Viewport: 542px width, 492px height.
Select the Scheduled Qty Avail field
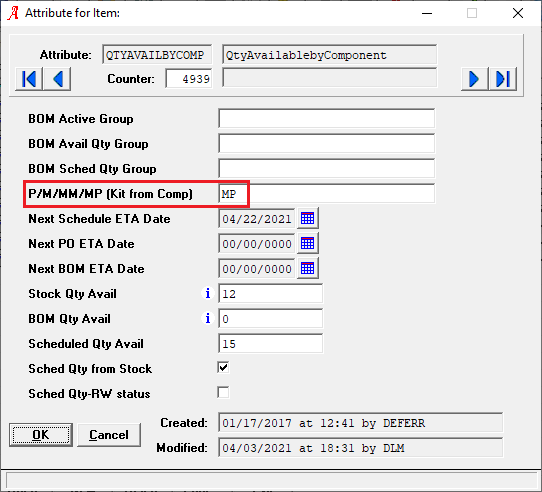[271, 344]
